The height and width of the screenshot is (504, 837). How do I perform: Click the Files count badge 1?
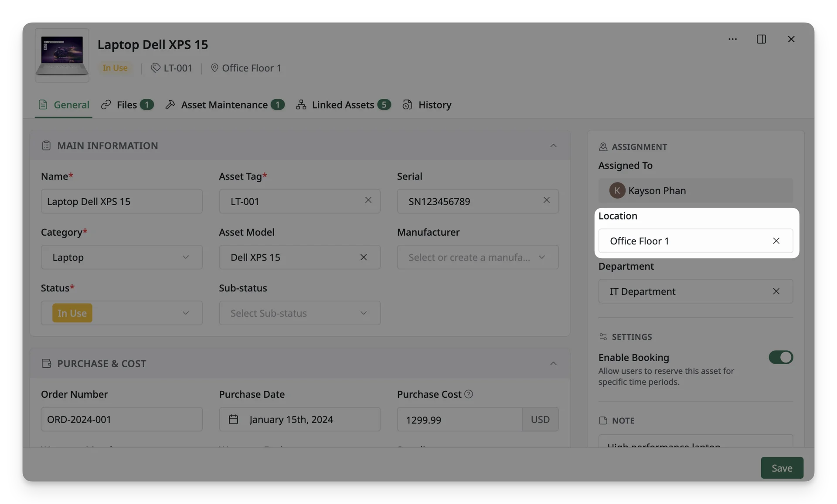tap(147, 105)
